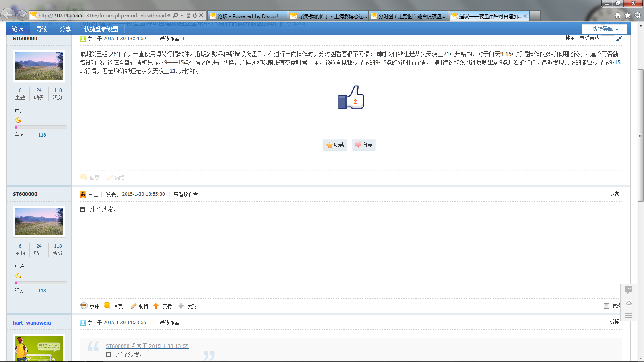Viewport: 644px width, 362px height.
Task: Click the 点评 comment icon
Action: tap(84, 306)
